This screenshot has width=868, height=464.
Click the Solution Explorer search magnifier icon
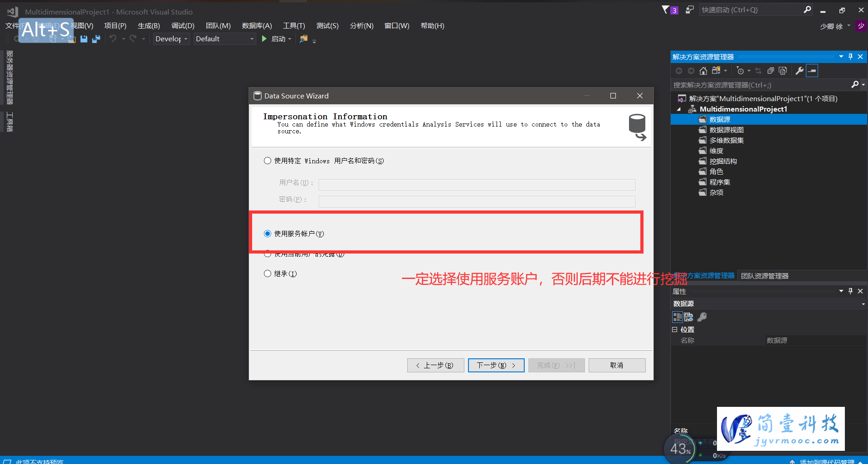(x=855, y=85)
